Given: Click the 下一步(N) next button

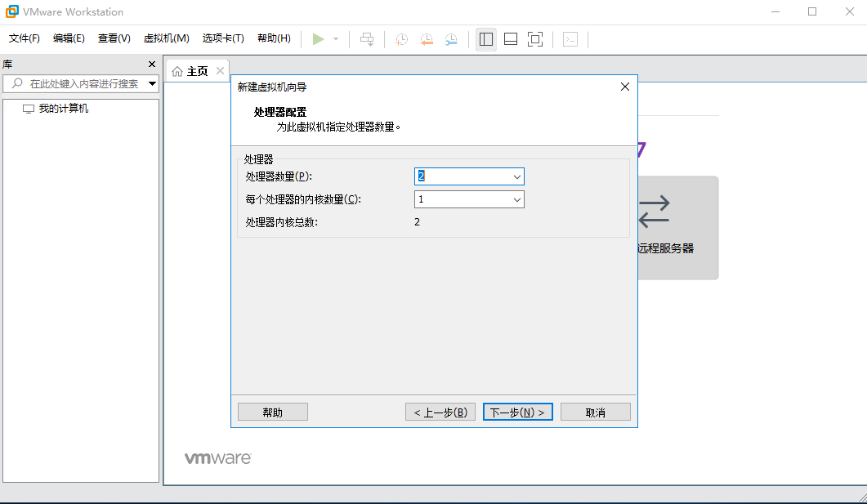Looking at the screenshot, I should 517,413.
